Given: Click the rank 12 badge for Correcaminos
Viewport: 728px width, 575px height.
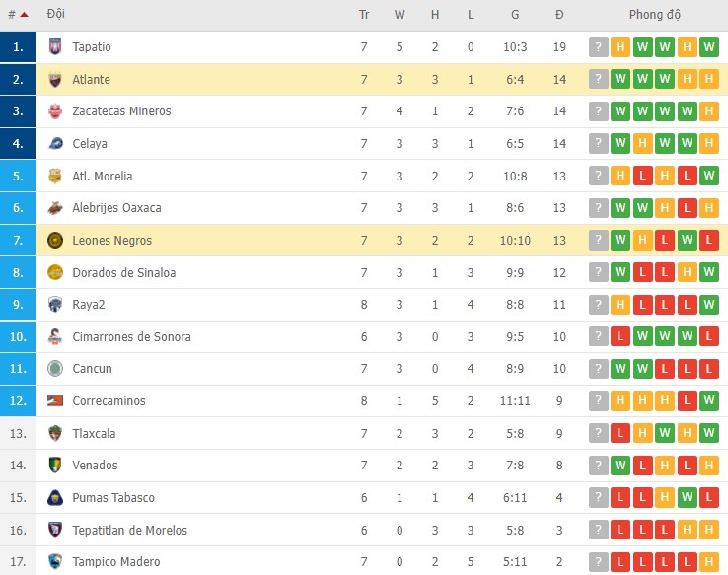Looking at the screenshot, I should tap(19, 401).
